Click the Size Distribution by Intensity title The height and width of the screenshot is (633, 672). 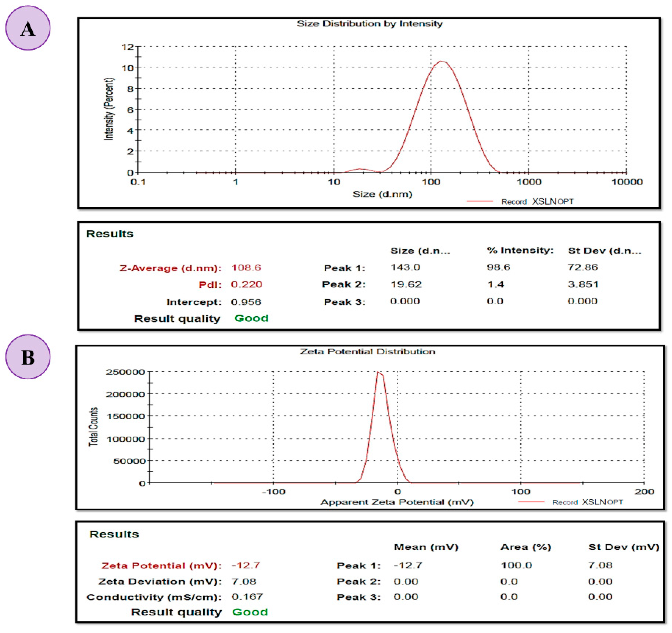click(x=369, y=24)
